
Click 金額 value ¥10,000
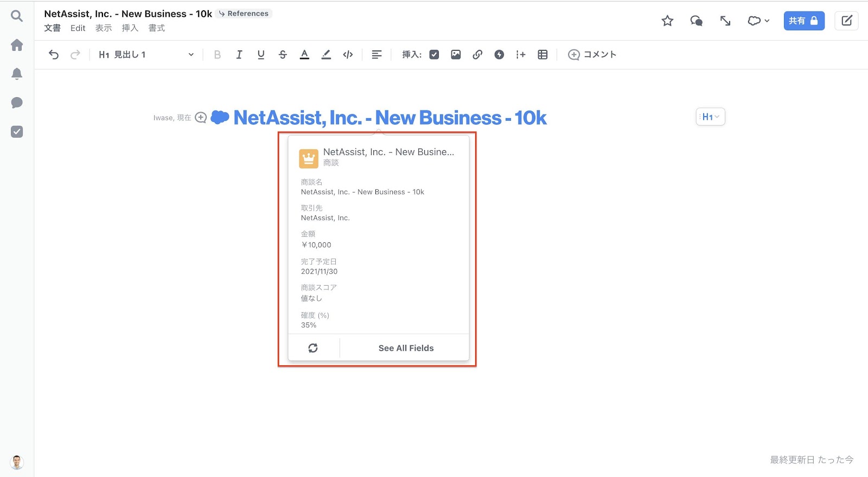pos(316,245)
